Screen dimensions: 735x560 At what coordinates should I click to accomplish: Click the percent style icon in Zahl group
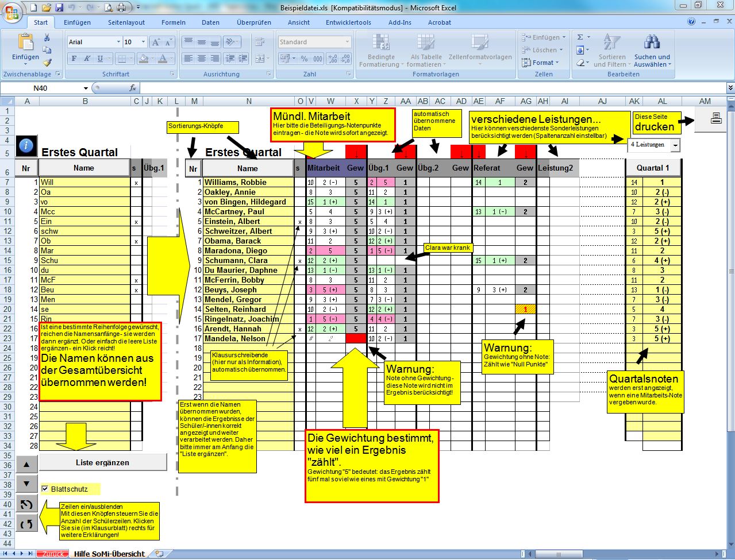point(303,59)
